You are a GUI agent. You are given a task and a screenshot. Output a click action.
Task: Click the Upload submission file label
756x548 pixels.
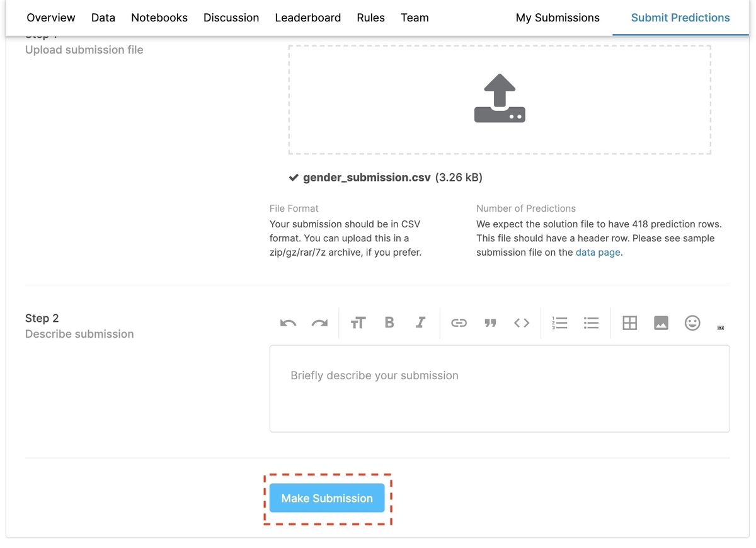(x=84, y=50)
